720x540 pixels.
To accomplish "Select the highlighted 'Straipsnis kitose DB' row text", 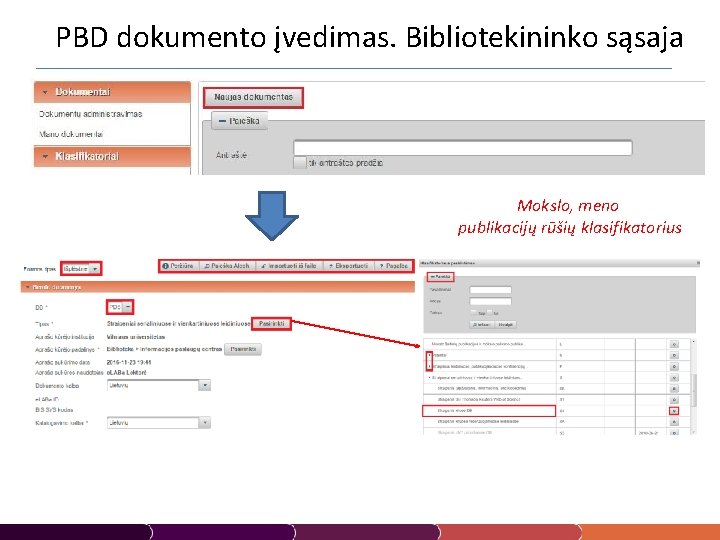I will click(x=455, y=411).
